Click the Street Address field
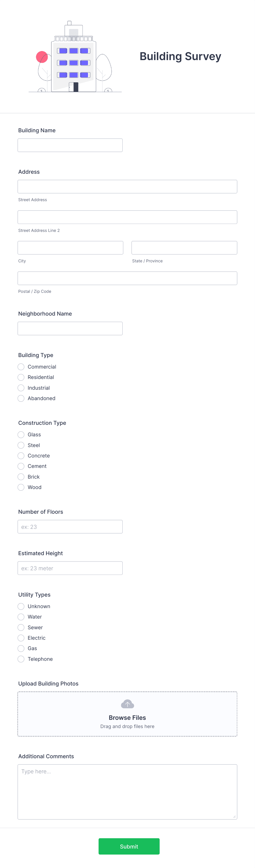This screenshot has width=255, height=868. (127, 186)
